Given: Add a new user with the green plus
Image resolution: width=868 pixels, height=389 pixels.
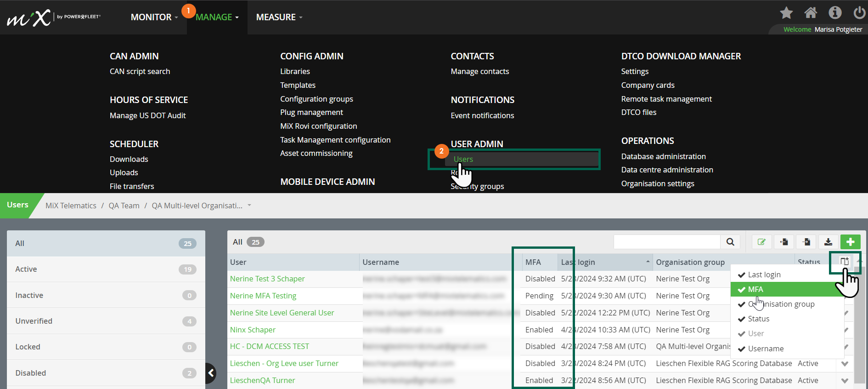Looking at the screenshot, I should [x=851, y=242].
